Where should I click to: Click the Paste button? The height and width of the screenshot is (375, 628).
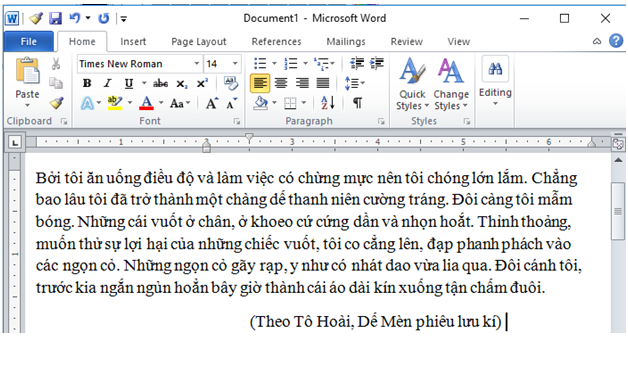27,82
